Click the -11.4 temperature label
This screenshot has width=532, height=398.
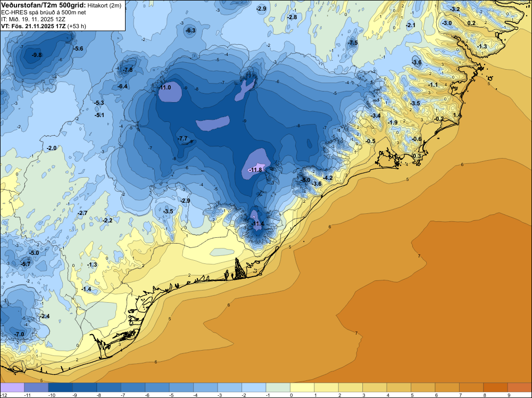click(258, 223)
